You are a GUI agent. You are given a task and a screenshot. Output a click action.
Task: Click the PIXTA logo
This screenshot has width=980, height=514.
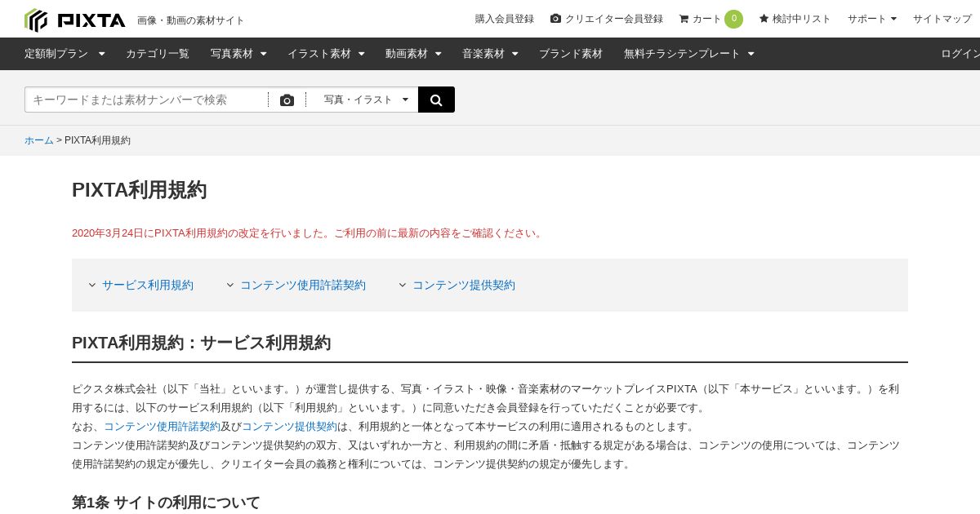click(75, 20)
